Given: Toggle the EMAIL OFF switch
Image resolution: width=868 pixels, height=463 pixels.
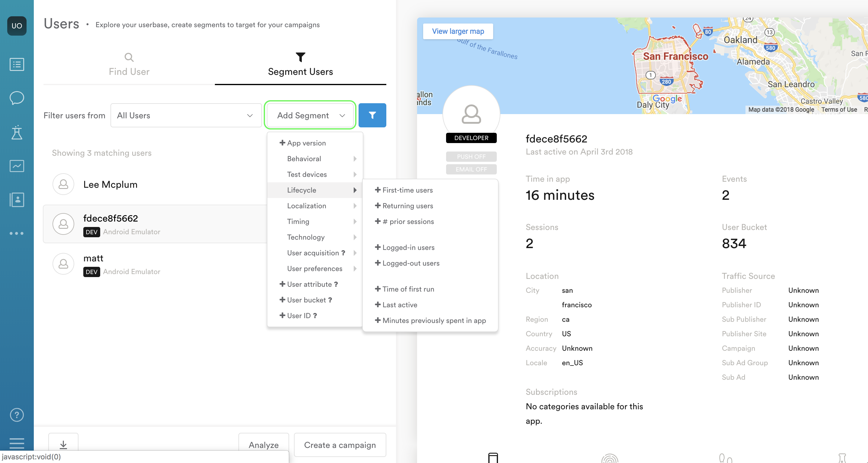Looking at the screenshot, I should click(x=471, y=169).
